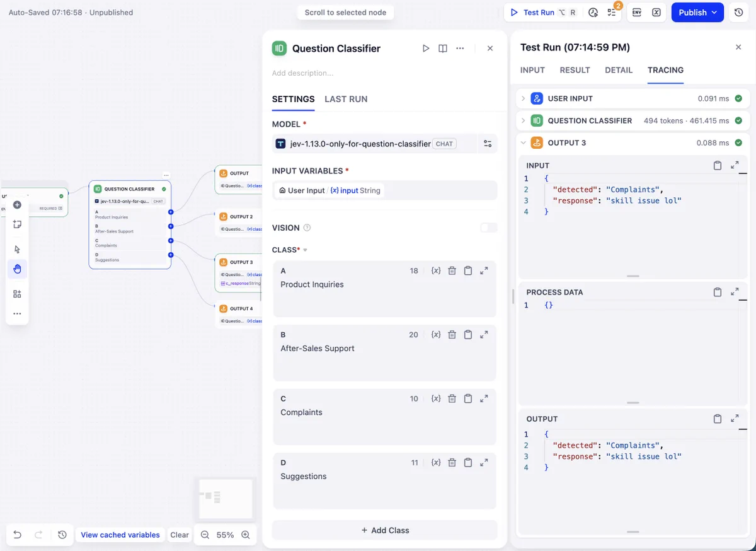Copy class B After-Sales Support text
Image resolution: width=756 pixels, height=551 pixels.
pyautogui.click(x=468, y=335)
